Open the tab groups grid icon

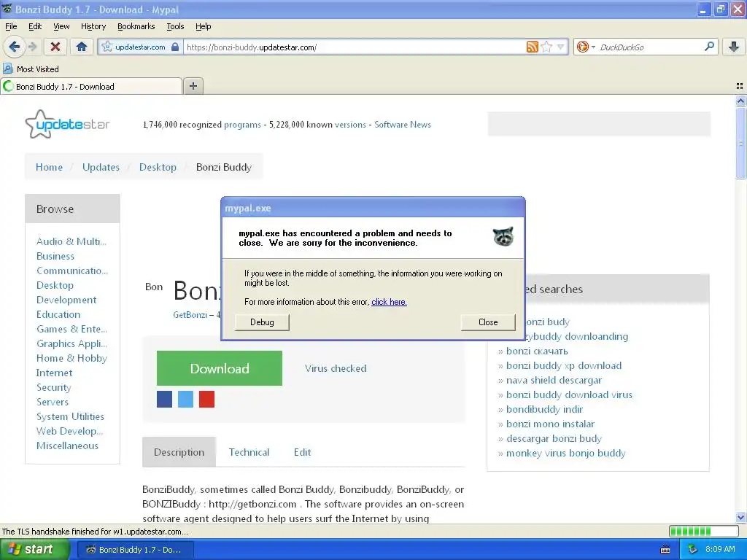pos(740,86)
